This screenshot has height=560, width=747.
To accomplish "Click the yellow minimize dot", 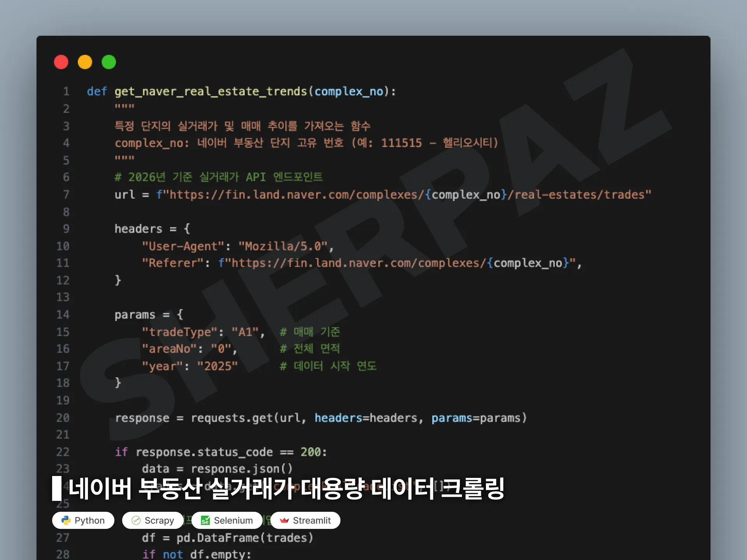I will (x=85, y=62).
